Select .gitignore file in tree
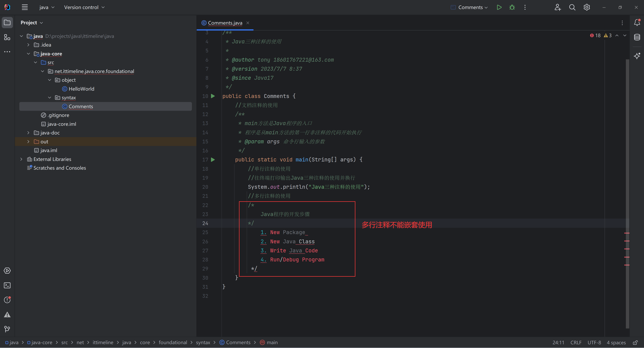644x348 pixels. click(55, 115)
